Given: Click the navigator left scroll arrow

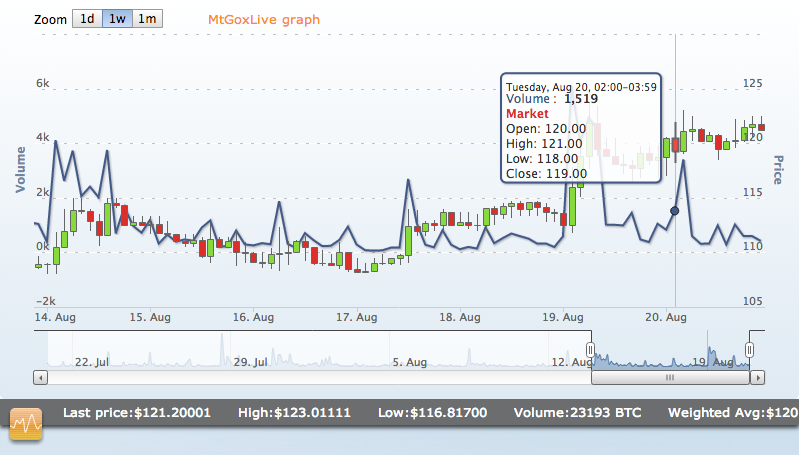Looking at the screenshot, I should pyautogui.click(x=41, y=378).
